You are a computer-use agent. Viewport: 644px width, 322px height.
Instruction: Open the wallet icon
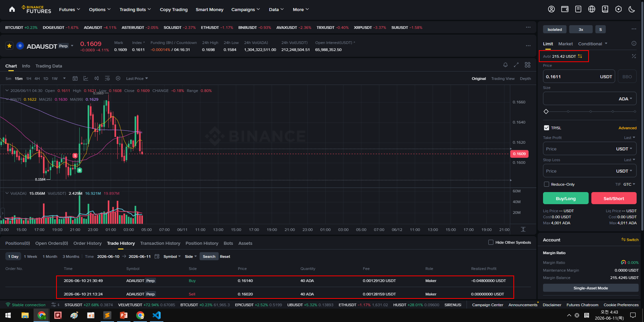[565, 9]
